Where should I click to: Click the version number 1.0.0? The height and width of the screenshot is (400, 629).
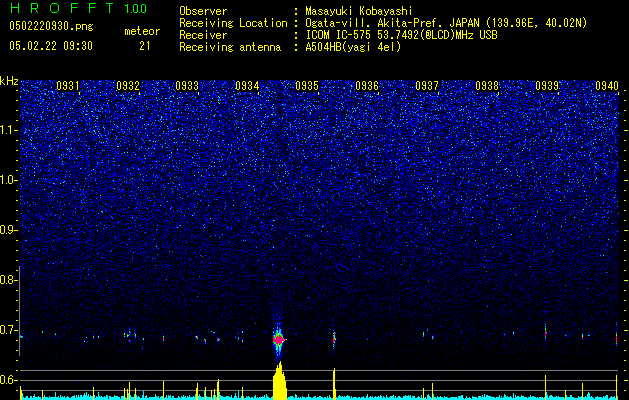click(136, 9)
